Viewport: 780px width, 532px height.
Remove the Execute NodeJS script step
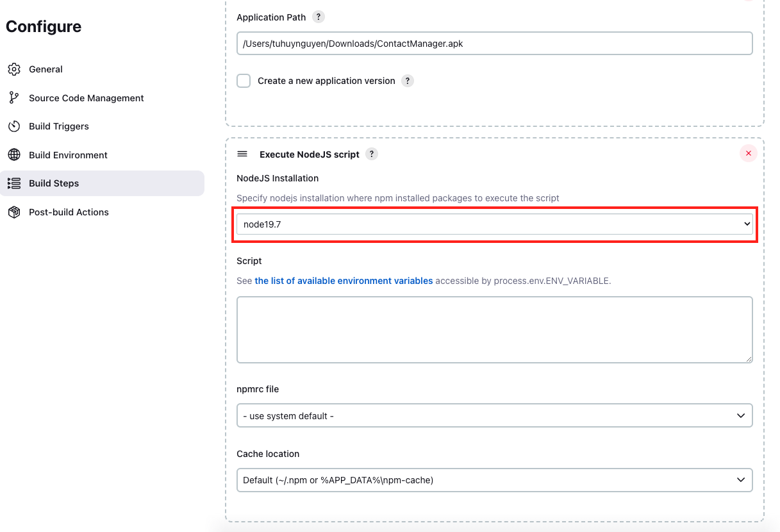[x=748, y=154]
